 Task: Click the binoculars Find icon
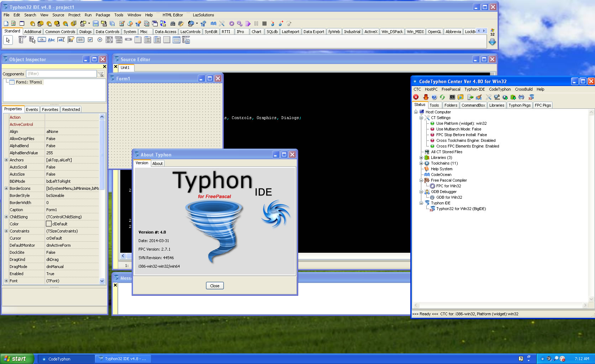coord(173,23)
